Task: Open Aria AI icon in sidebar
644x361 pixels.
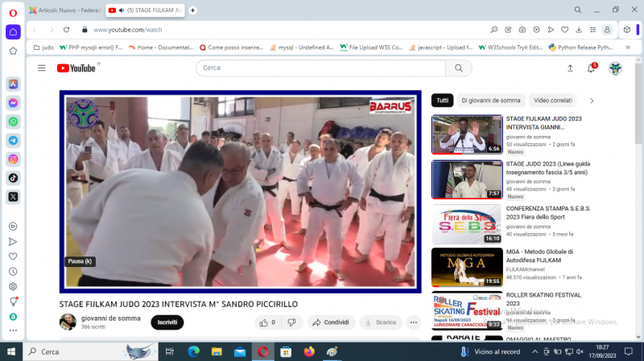Action: coord(13,84)
